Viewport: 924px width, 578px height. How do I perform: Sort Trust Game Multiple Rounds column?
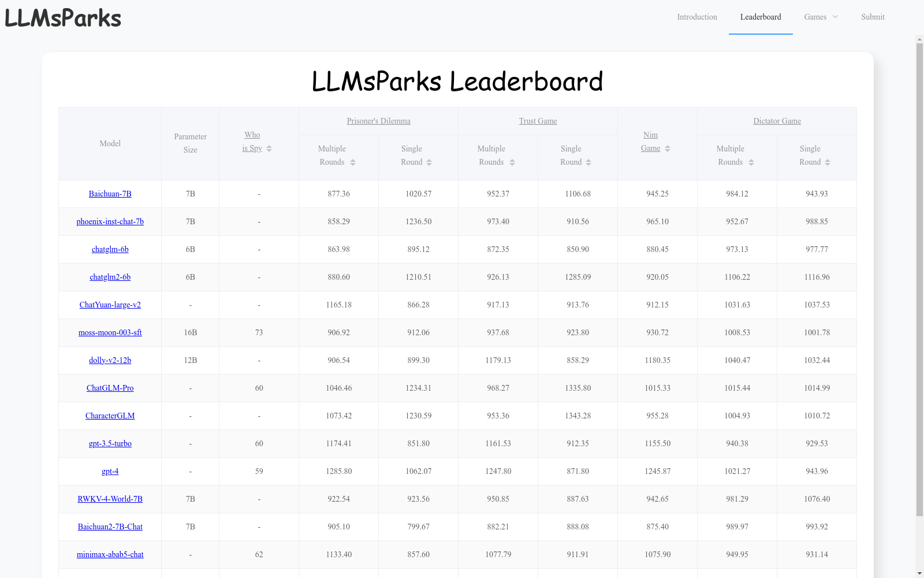[x=512, y=162]
